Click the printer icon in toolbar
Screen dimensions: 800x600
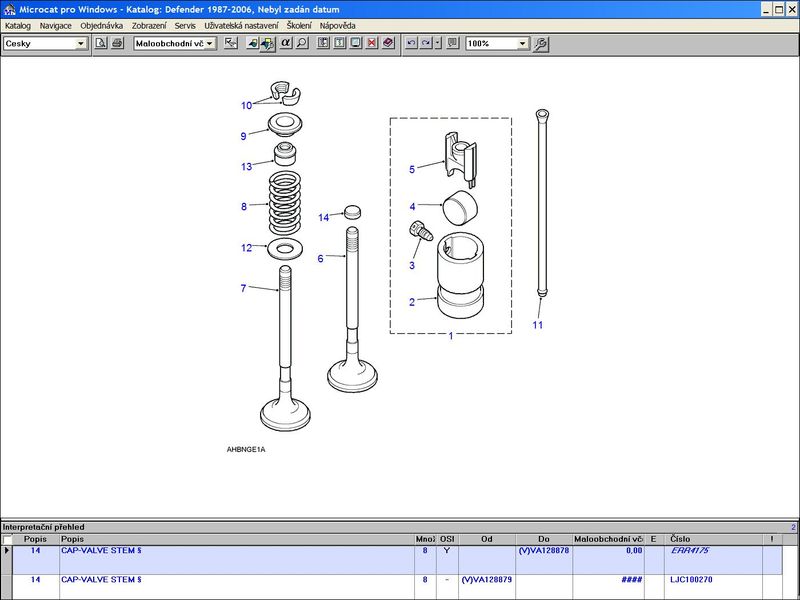pos(117,44)
